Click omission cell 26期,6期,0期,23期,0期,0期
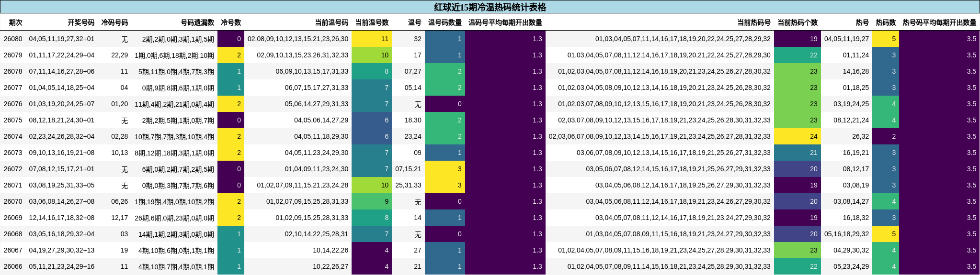The width and height of the screenshot is (980, 275). coord(174,218)
